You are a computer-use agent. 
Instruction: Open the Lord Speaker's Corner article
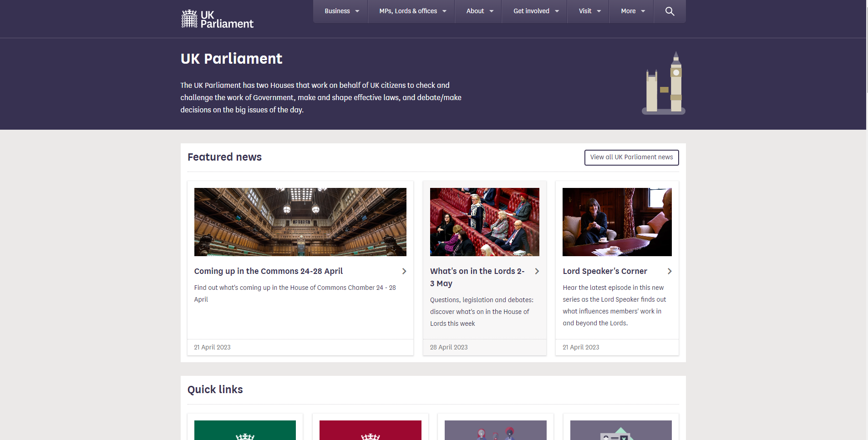(x=604, y=271)
